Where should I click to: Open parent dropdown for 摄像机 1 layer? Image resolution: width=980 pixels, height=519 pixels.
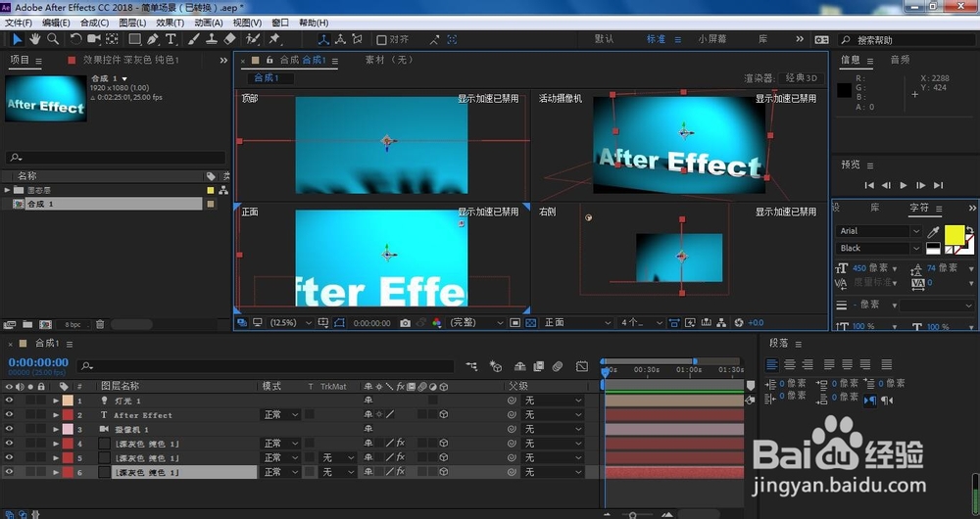click(x=553, y=429)
